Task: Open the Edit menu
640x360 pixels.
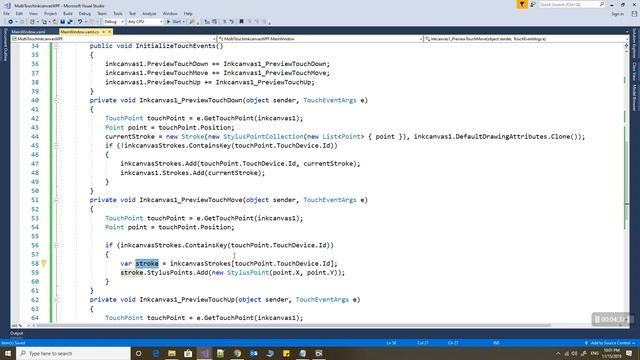Action: (19, 14)
